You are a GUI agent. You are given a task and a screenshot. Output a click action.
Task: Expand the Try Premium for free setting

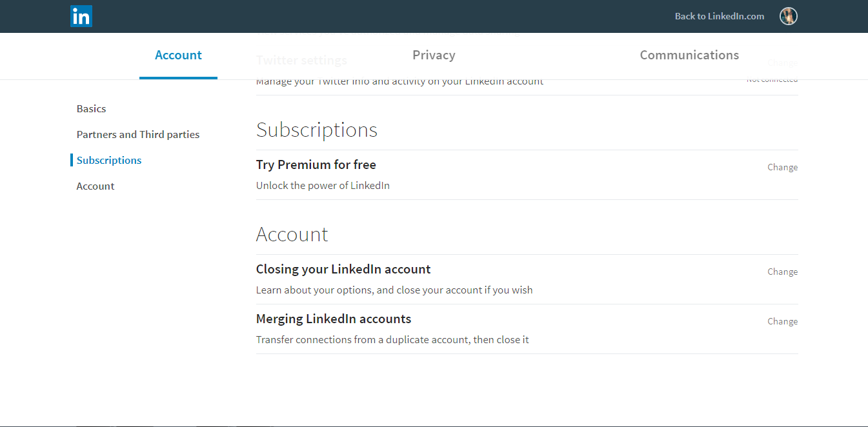point(527,175)
